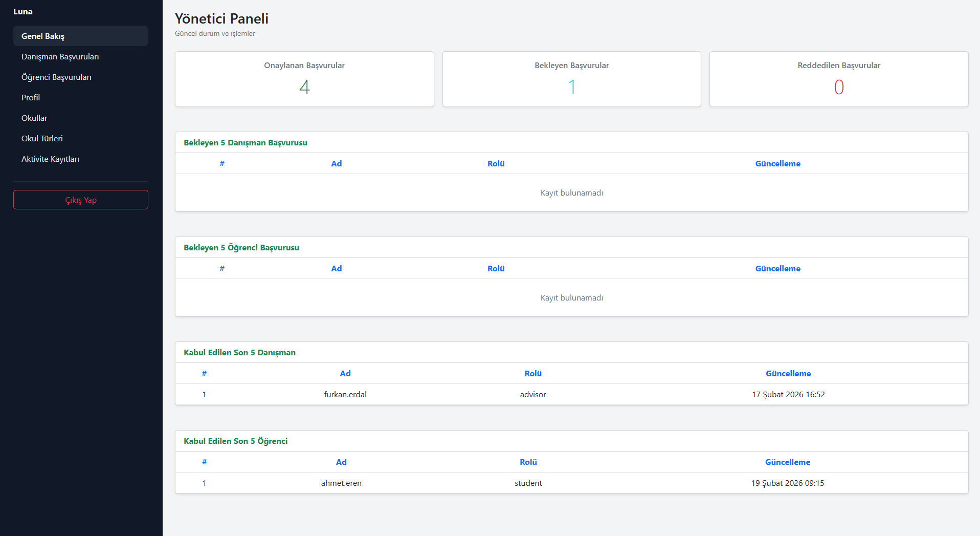980x536 pixels.
Task: Click the Kabul Edilen Son 5 Danışman heading
Action: tap(239, 352)
